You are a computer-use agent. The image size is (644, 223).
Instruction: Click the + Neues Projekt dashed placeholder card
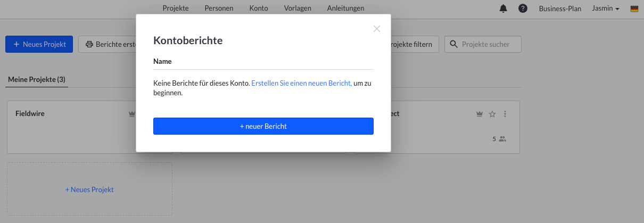[x=89, y=189]
